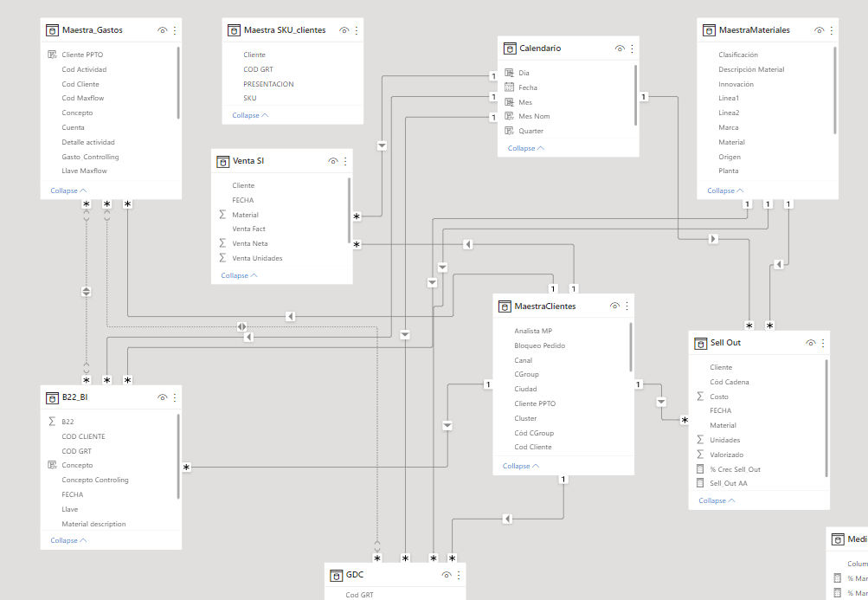This screenshot has width=868, height=600.
Task: Open more options for Maestra_Gastos table
Action: click(x=174, y=30)
